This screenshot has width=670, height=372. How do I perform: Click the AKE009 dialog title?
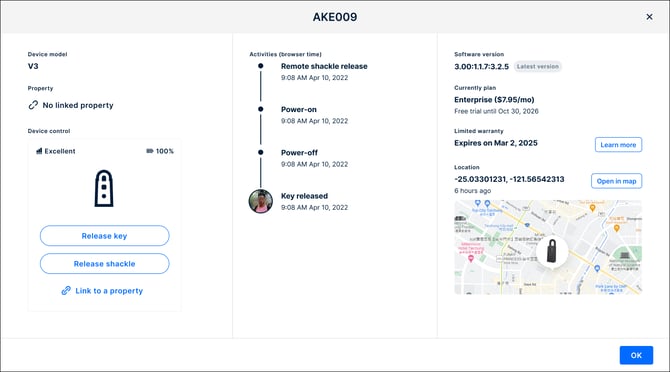(335, 17)
